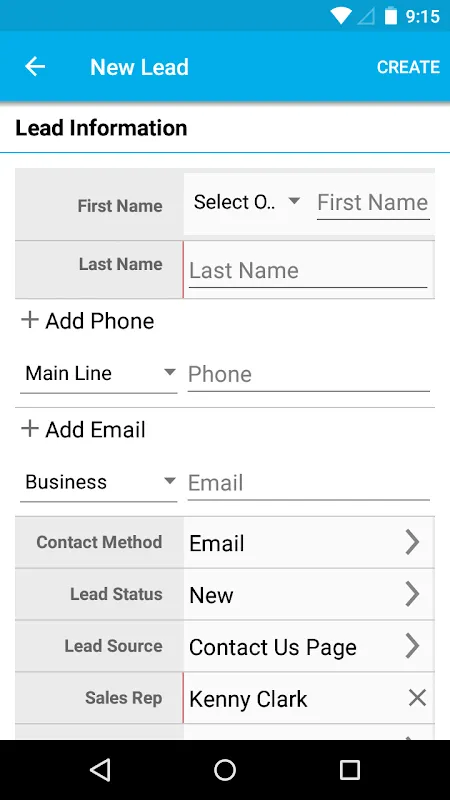450x800 pixels.
Task: Tap the plus icon beside Add Email
Action: coord(30,429)
